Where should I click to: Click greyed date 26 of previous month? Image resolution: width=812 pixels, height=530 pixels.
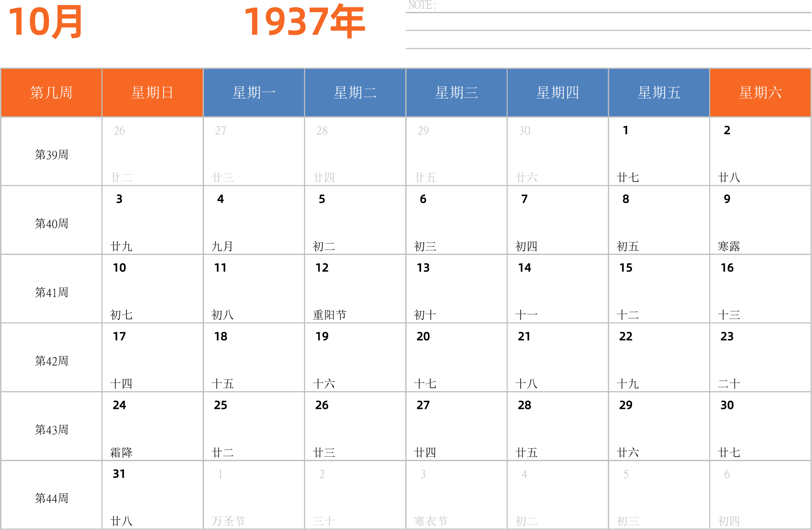[152, 151]
